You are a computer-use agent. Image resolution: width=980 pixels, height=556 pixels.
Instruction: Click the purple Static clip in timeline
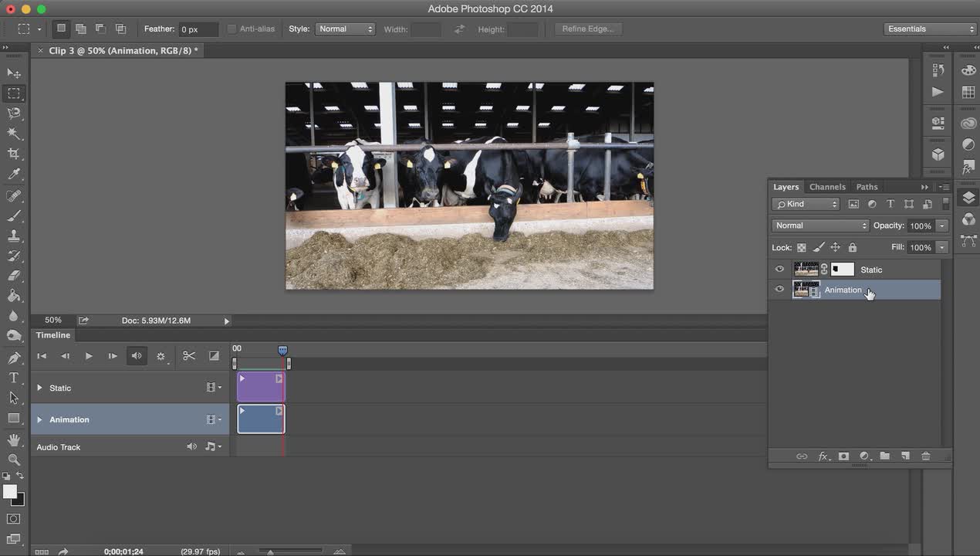(x=261, y=388)
